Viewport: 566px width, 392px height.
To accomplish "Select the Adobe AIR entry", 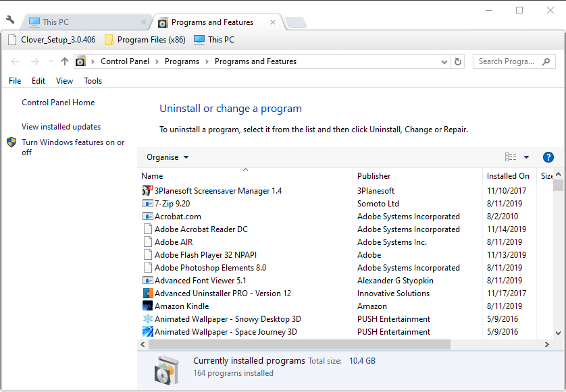I will pos(174,242).
